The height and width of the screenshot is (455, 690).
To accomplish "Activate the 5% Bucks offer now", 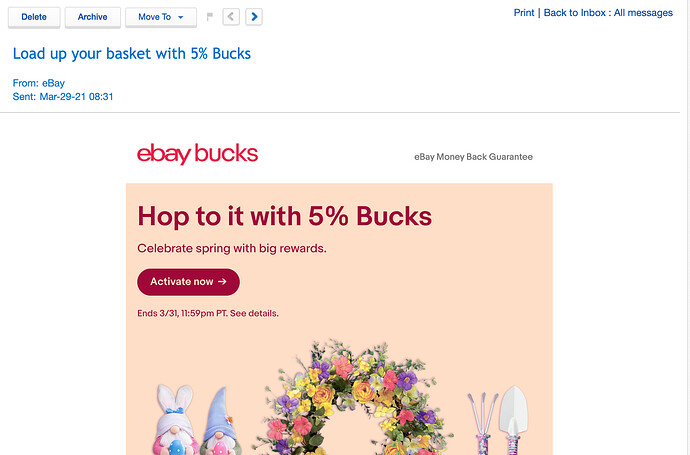I will [x=188, y=282].
